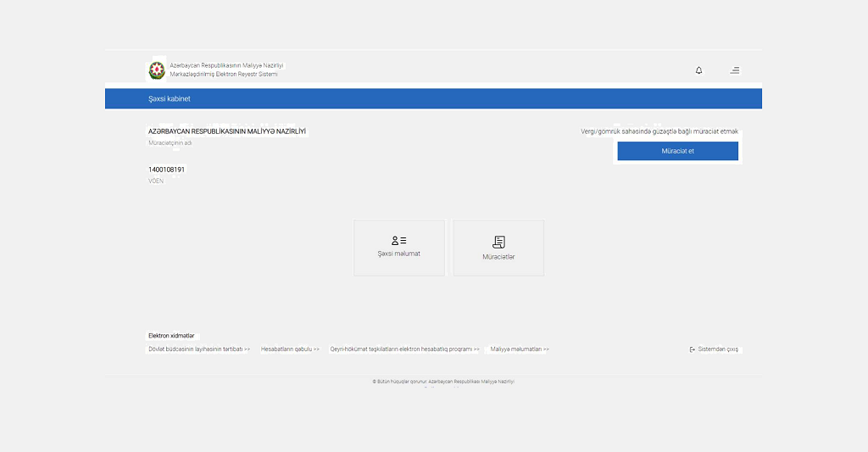Screen dimensions: 868x452
Task: Click the VÖEN number 1400108191
Action: coord(167,170)
